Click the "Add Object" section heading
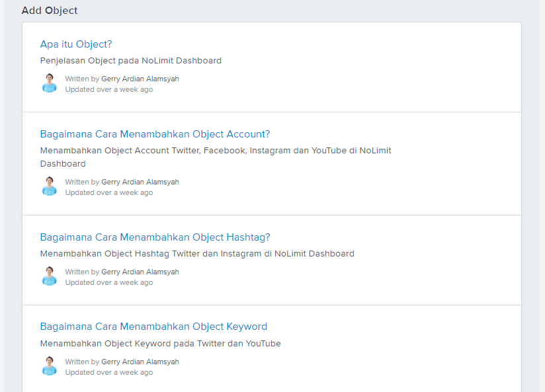Viewport: 545px width, 392px height. (x=50, y=11)
